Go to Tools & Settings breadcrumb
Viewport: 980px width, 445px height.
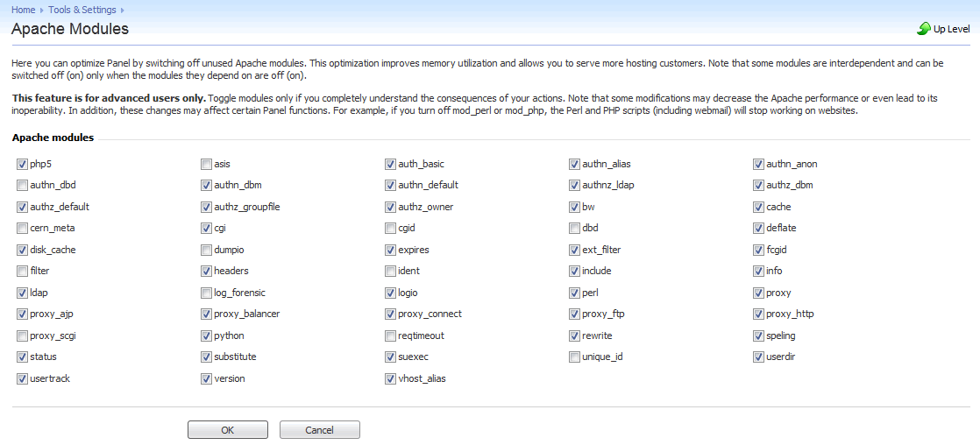point(82,10)
